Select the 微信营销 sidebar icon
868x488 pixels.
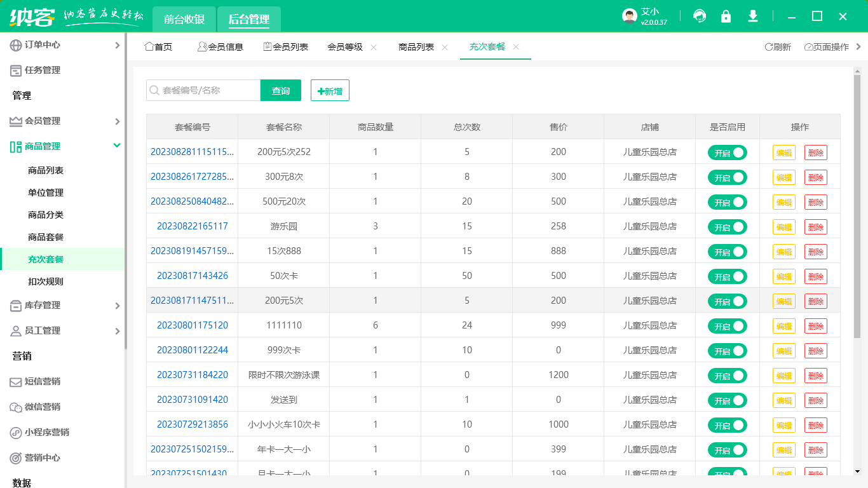[x=15, y=407]
